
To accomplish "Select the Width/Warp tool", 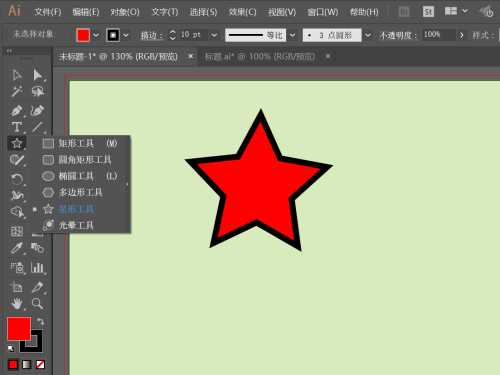I will click(17, 195).
